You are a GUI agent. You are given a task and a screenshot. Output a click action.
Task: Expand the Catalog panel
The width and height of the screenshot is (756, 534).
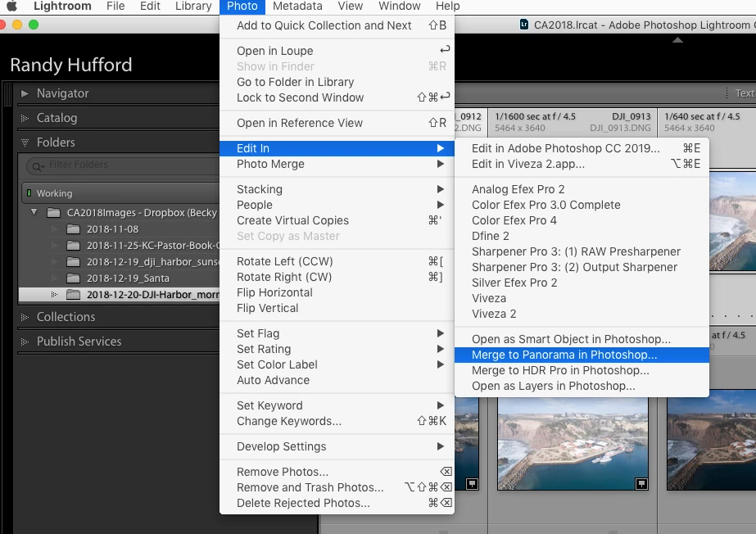25,118
